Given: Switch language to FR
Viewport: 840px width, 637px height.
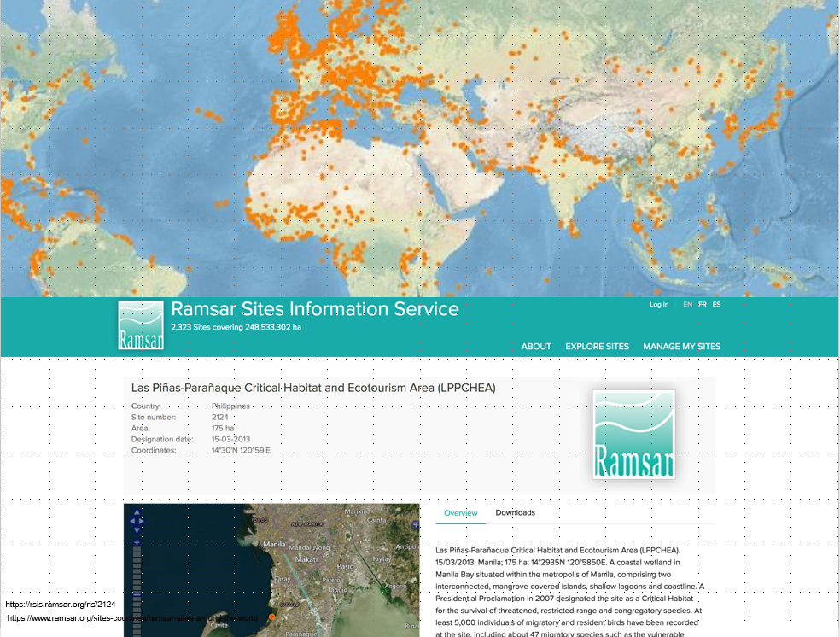Looking at the screenshot, I should pyautogui.click(x=703, y=304).
